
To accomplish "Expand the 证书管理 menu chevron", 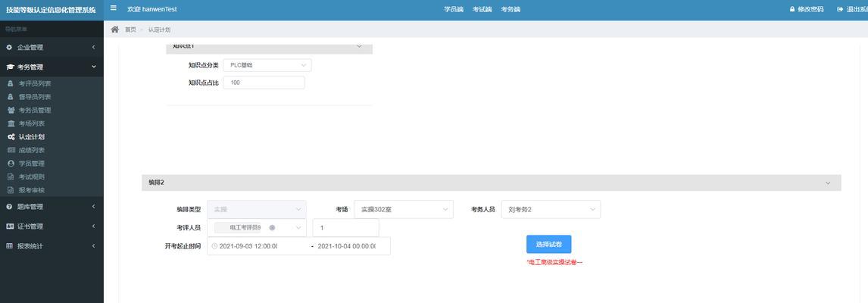I will [x=94, y=226].
